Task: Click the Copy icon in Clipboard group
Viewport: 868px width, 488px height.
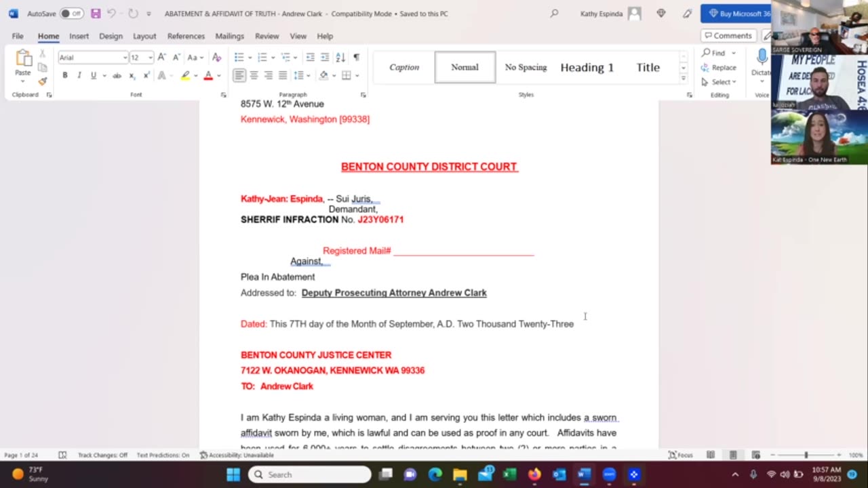Action: click(42, 67)
